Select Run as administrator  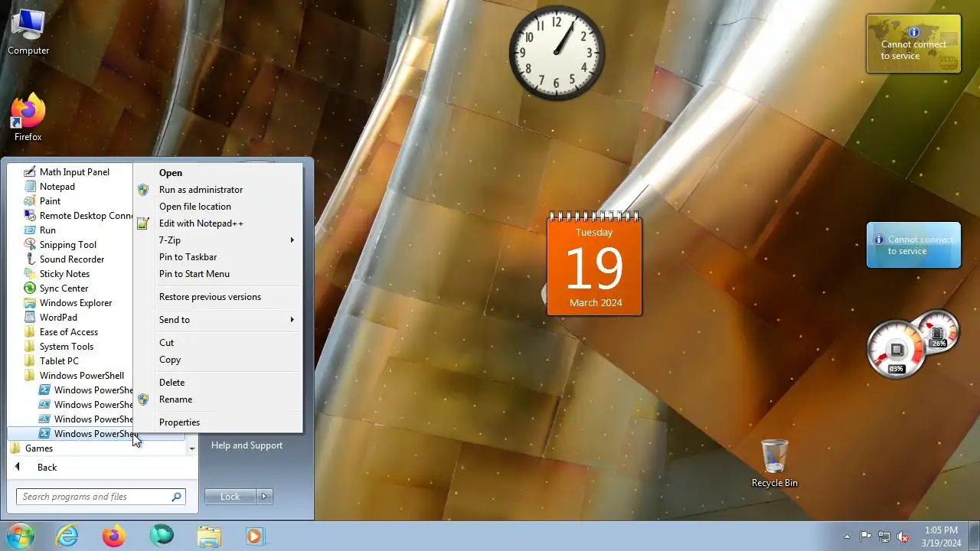219,190
